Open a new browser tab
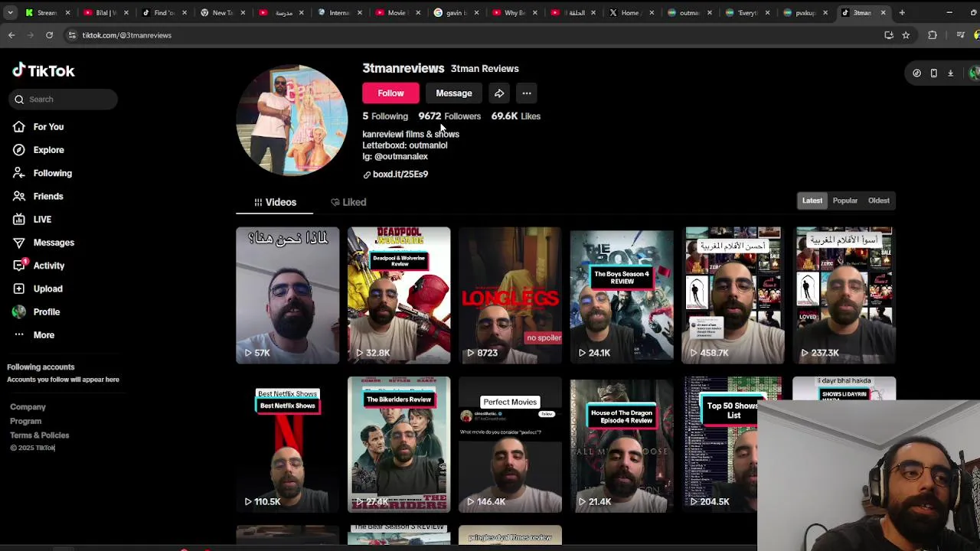This screenshot has height=551, width=980. pyautogui.click(x=902, y=12)
